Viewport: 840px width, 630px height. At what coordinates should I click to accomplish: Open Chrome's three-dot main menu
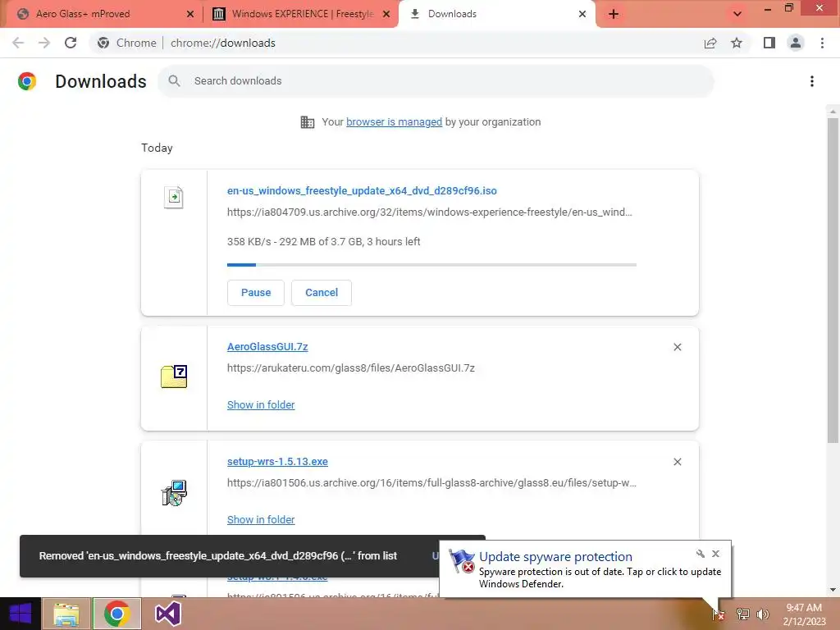pos(822,43)
